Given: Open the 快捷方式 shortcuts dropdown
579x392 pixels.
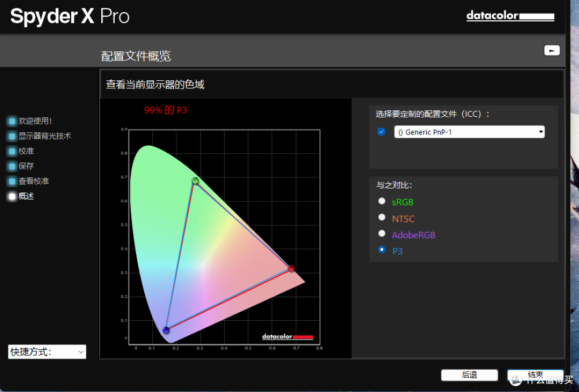Looking at the screenshot, I should 47,352.
